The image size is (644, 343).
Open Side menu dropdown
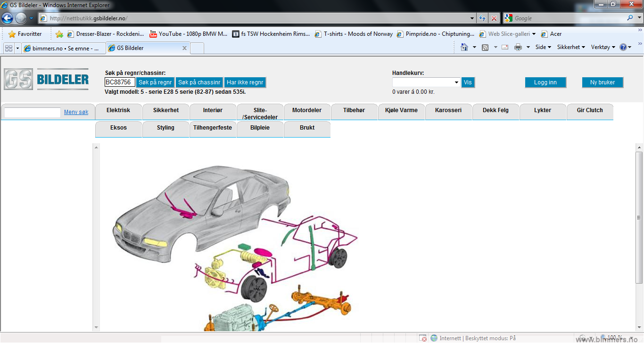[543, 47]
